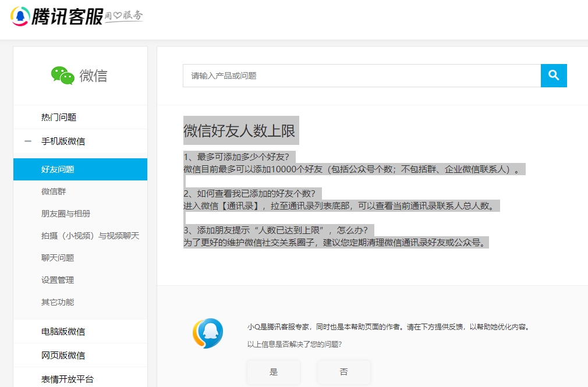Viewport: 588px width, 387px height.
Task: Click the answer mentioning 通讯录列表底部
Action: click(x=339, y=206)
